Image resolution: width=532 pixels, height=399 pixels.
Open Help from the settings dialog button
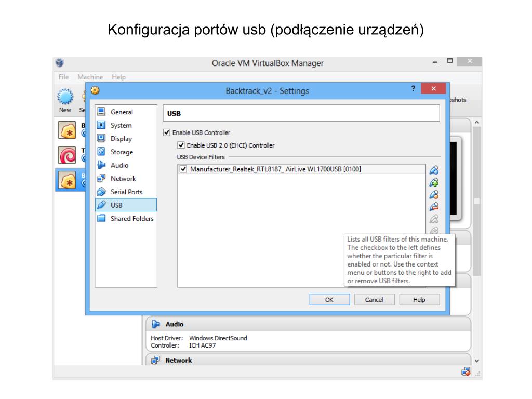pos(419,300)
